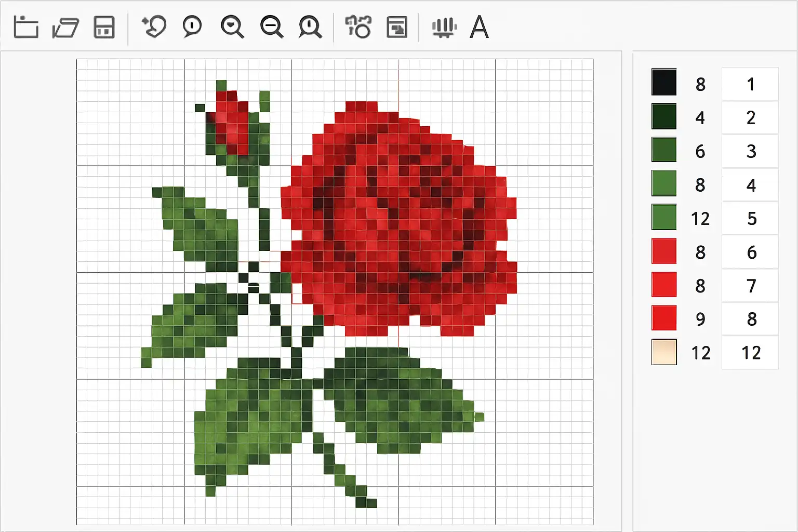Click the boxed number field showing 7
This screenshot has height=532, width=798.
pyautogui.click(x=750, y=285)
